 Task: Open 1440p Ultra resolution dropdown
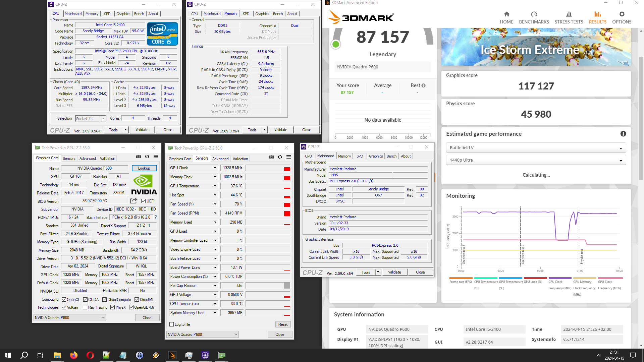click(536, 160)
